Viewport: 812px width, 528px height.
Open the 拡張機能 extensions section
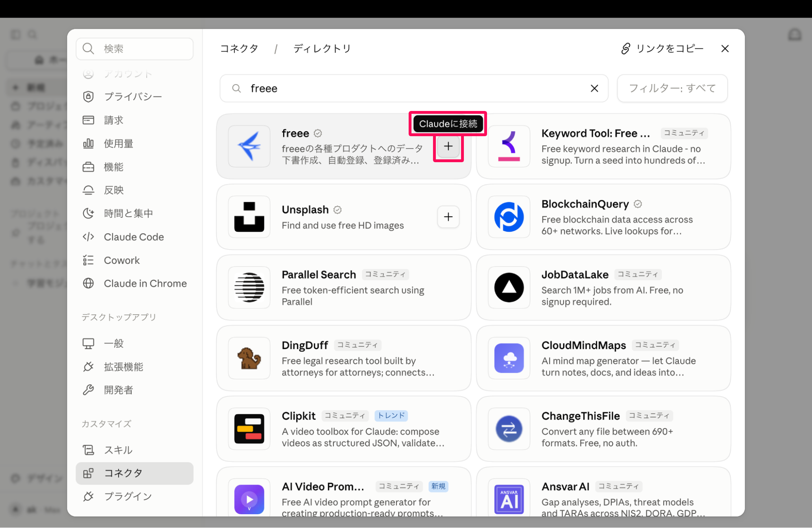click(134, 367)
